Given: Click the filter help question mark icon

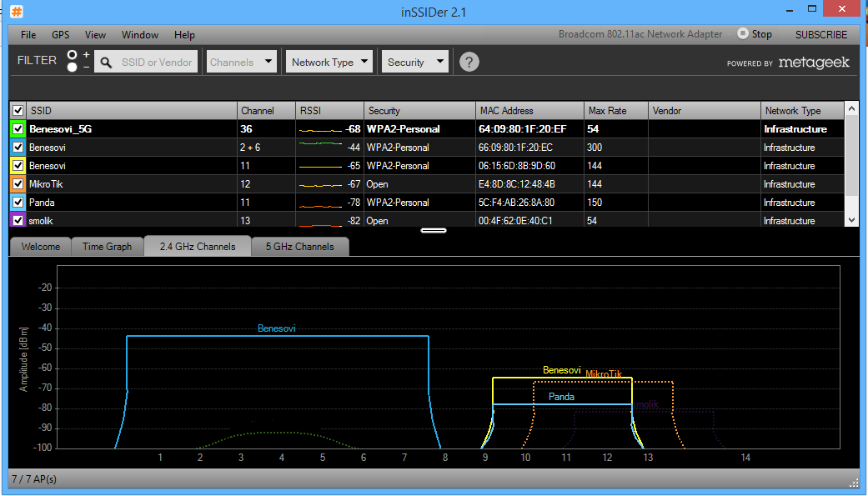Looking at the screenshot, I should (469, 62).
